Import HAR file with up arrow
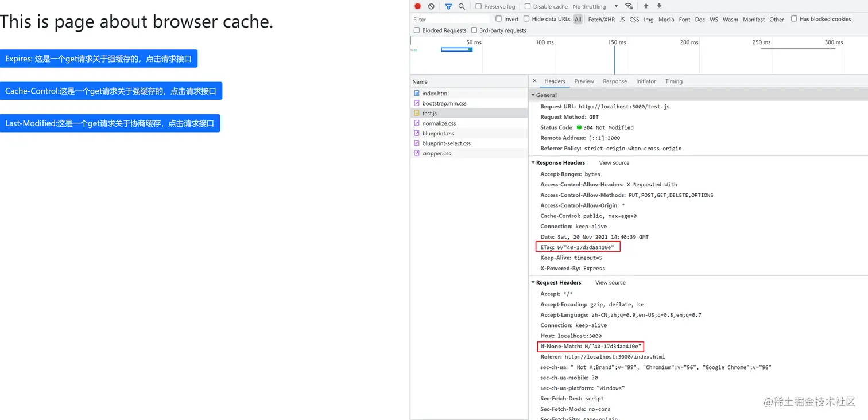The height and width of the screenshot is (420, 868). click(x=646, y=6)
